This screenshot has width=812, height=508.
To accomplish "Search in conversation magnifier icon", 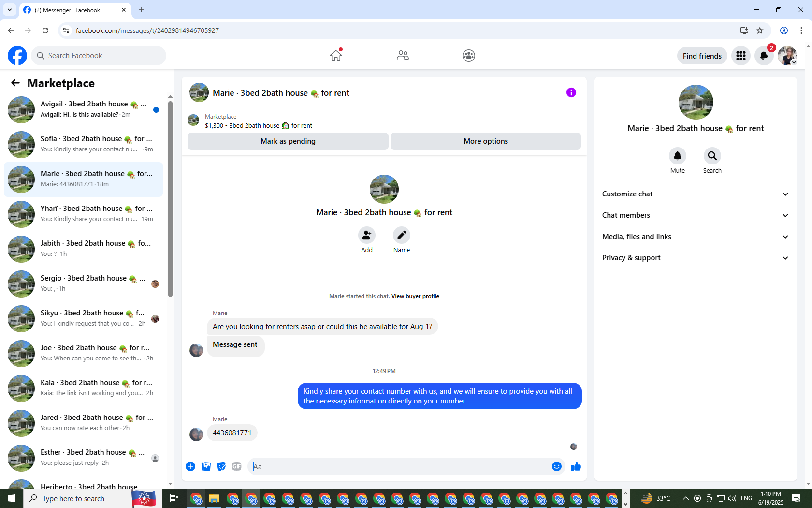I will (712, 156).
